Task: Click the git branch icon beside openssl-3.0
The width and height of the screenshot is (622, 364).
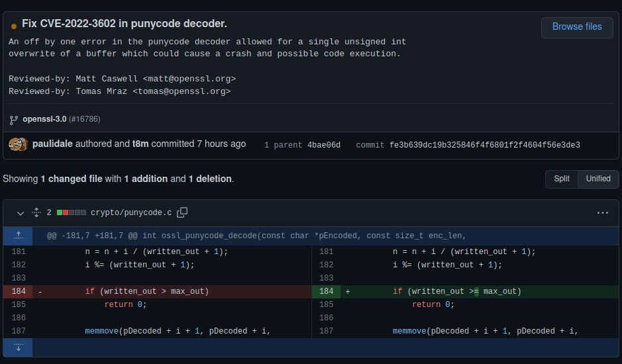Action: point(13,120)
